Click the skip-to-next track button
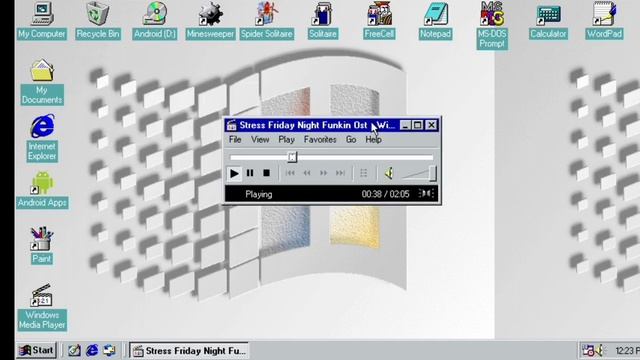Image resolution: width=640 pixels, height=360 pixels. [340, 173]
